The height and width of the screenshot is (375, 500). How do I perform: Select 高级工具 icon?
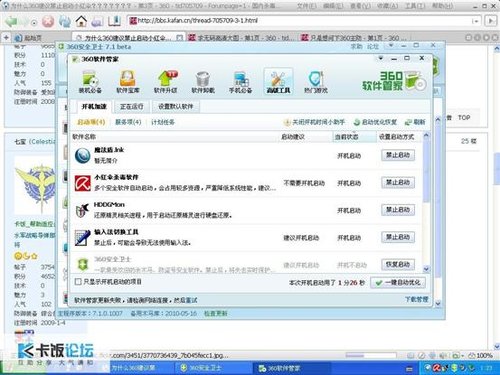(x=278, y=82)
